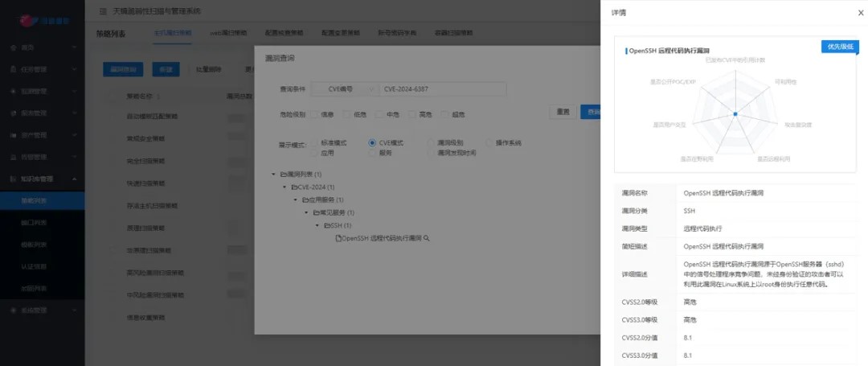Close the 详情 panel with X icon
Image resolution: width=868 pixels, height=366 pixels.
coord(861,13)
